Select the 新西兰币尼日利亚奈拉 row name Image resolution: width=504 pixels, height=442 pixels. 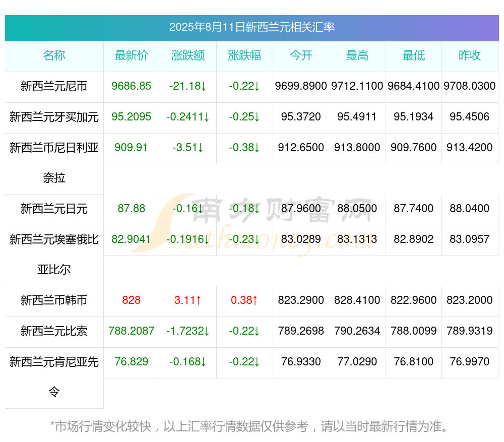54,163
